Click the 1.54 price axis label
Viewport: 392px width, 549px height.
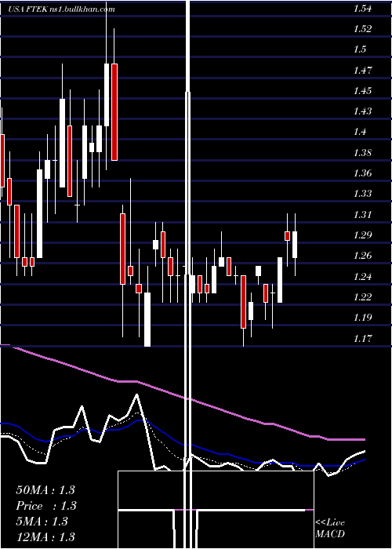click(x=362, y=9)
